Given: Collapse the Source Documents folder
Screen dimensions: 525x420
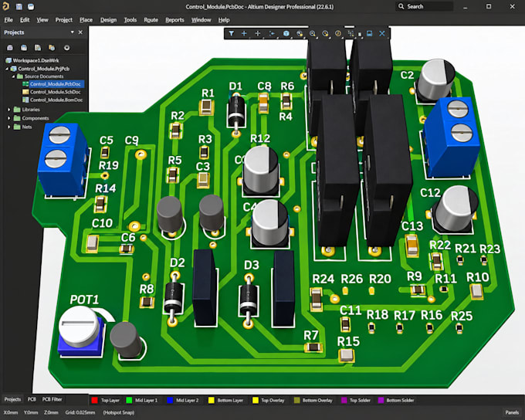Looking at the screenshot, I should (13, 76).
